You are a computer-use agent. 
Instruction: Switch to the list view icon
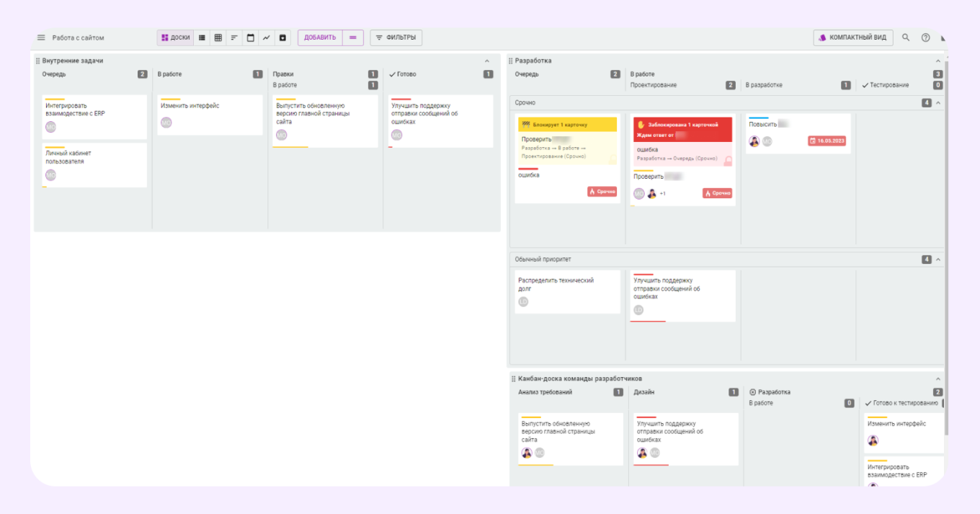pyautogui.click(x=202, y=37)
